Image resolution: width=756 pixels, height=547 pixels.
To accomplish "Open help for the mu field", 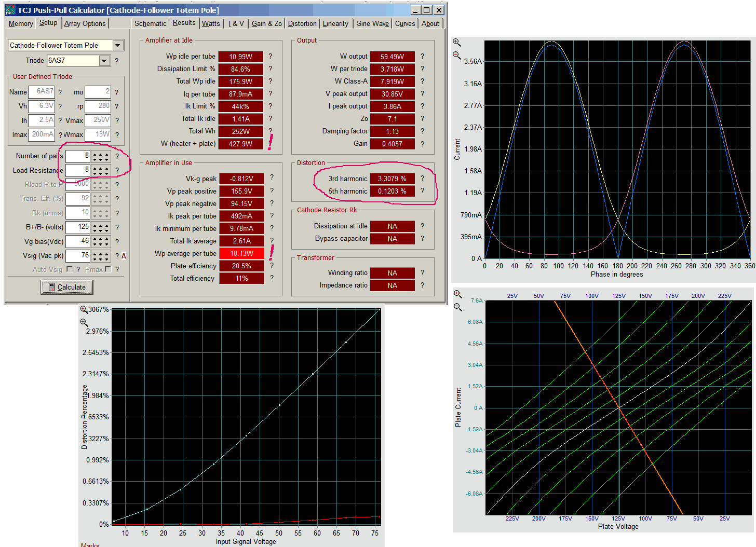I will [x=116, y=92].
